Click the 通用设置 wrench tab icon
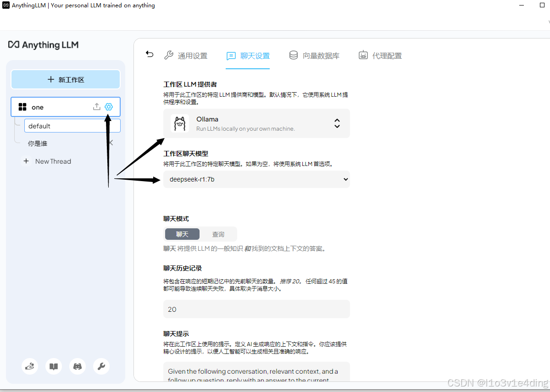This screenshot has width=550, height=392. coord(169,55)
